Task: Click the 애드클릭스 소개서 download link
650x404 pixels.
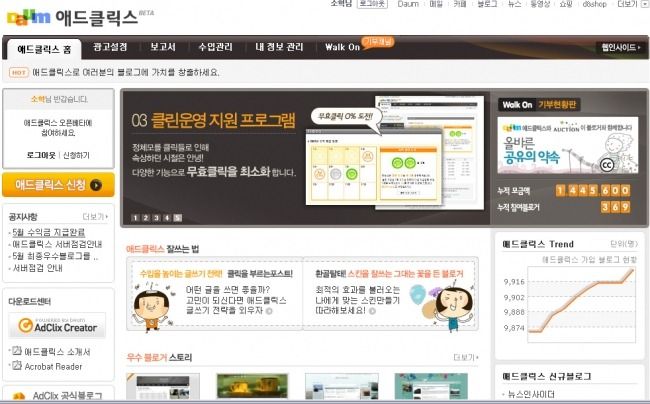Action: tap(57, 352)
